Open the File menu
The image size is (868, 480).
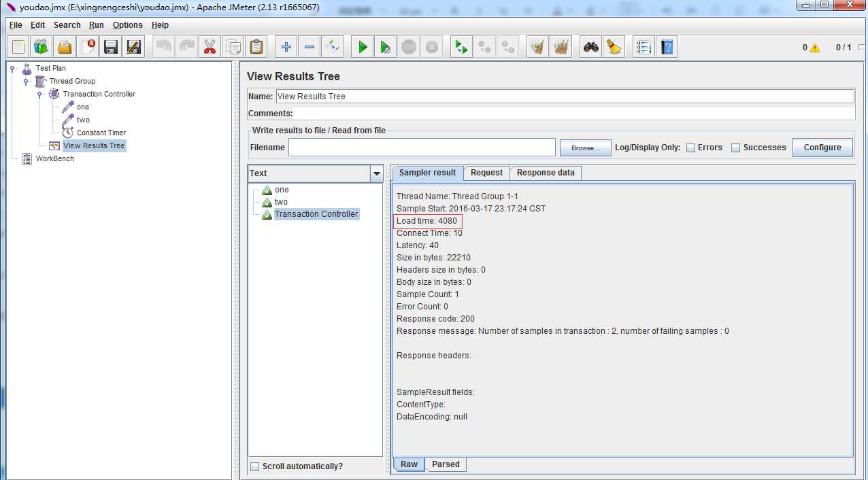(16, 25)
